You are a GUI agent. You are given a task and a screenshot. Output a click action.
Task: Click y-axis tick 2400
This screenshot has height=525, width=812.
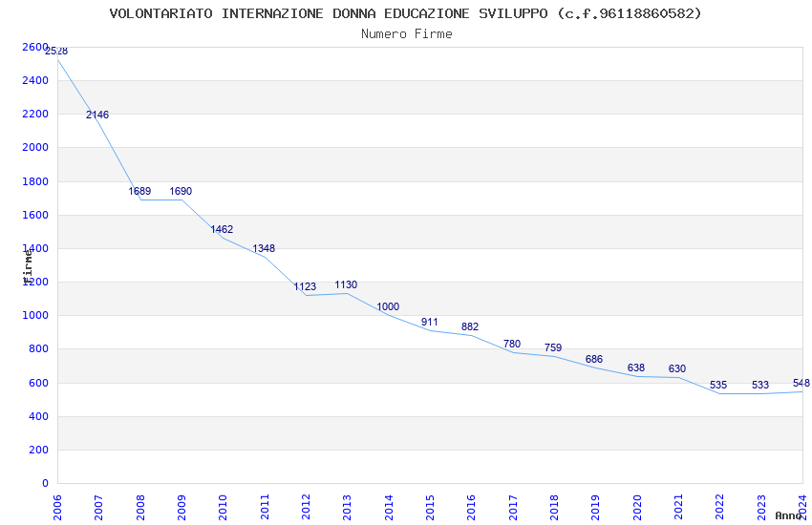point(35,81)
